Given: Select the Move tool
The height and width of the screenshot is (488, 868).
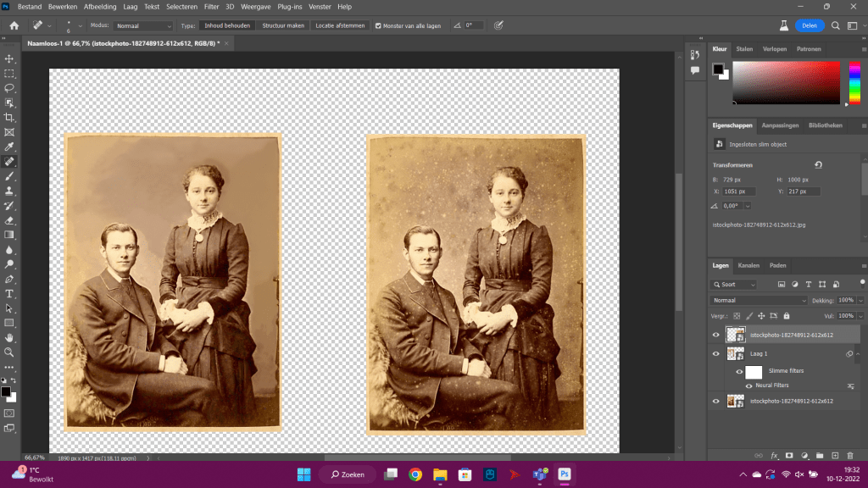Looking at the screenshot, I should coord(9,58).
